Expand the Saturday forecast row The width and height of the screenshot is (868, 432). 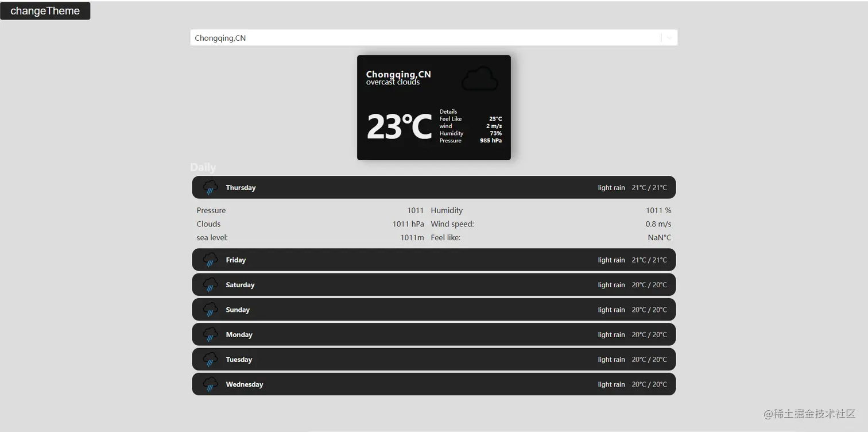point(434,285)
